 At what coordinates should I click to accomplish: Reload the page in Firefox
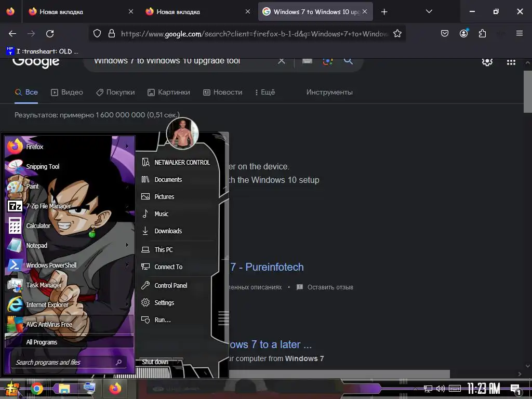coord(50,34)
